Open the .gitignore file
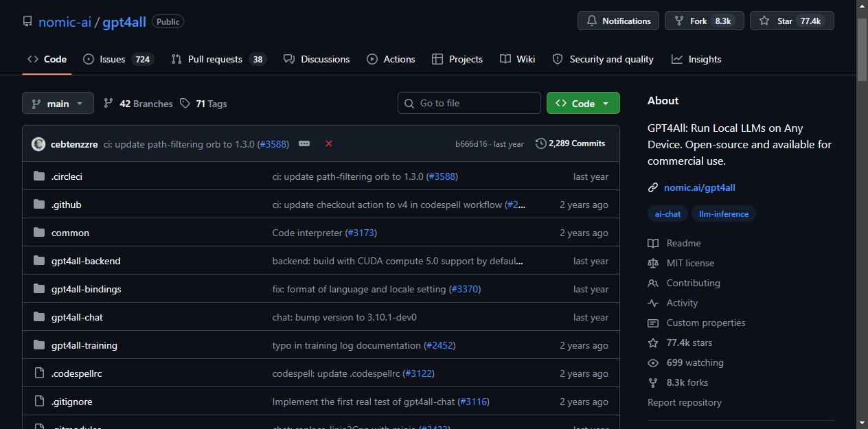Screen dimensions: 868x429 [x=71, y=402]
